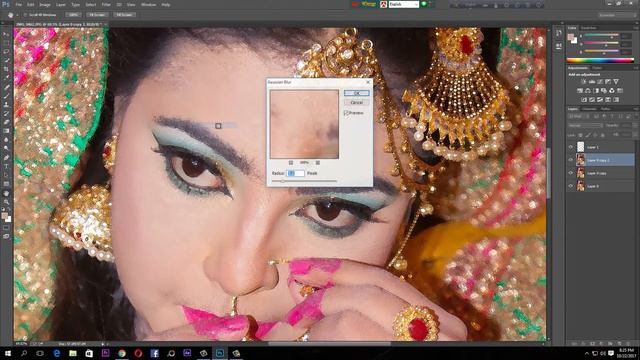This screenshot has height=360, width=640.
Task: Select the Eyedropper tool
Action: click(x=6, y=78)
